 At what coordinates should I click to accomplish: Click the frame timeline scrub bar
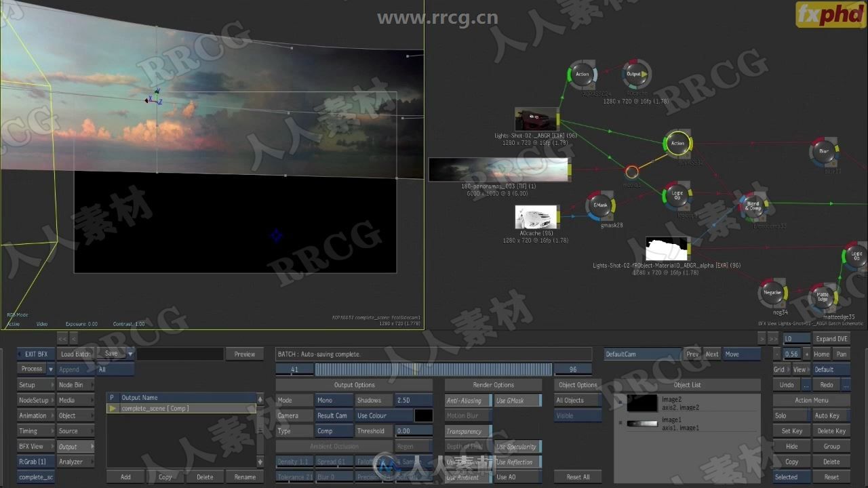point(433,369)
